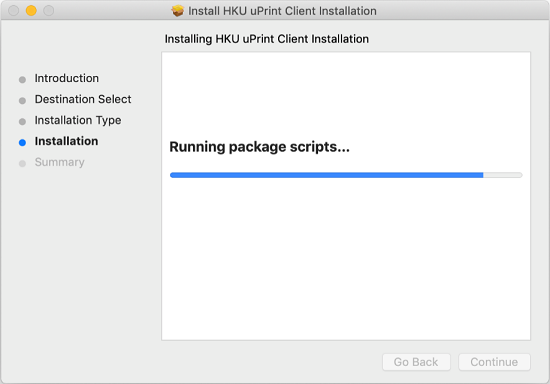
Task: Click the gray bullet beside Destination Select
Action: coord(22,101)
